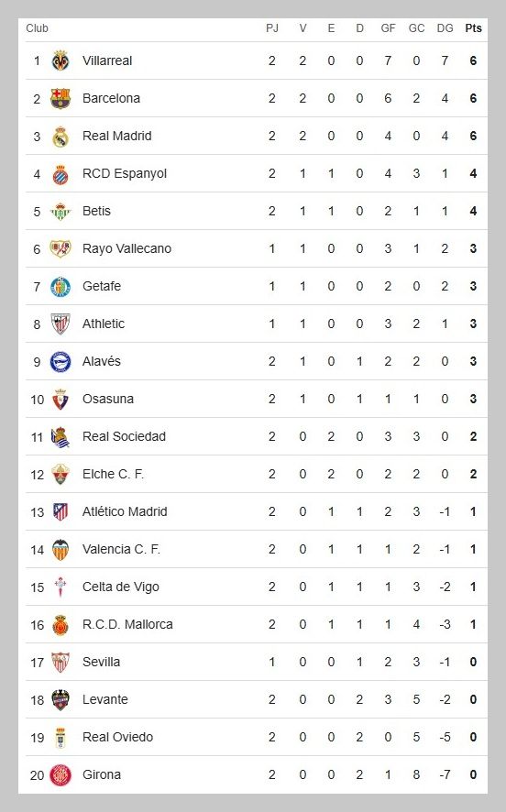Select the Atlético Madrid badge
Screen dimensions: 506x812
click(x=60, y=511)
